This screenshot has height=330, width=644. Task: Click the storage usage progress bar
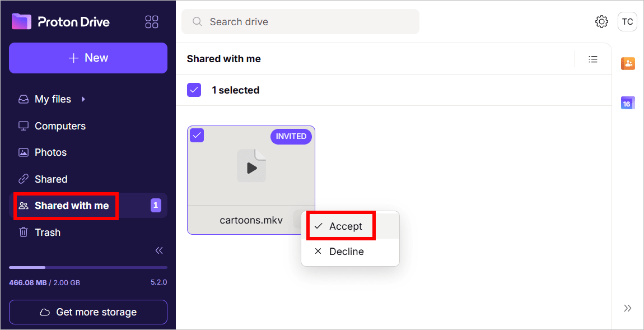[x=88, y=268]
